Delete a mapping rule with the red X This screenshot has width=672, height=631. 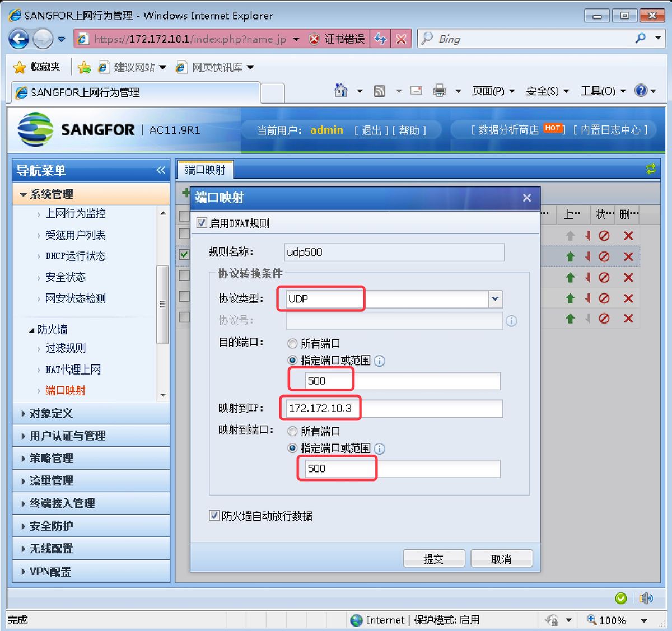628,256
